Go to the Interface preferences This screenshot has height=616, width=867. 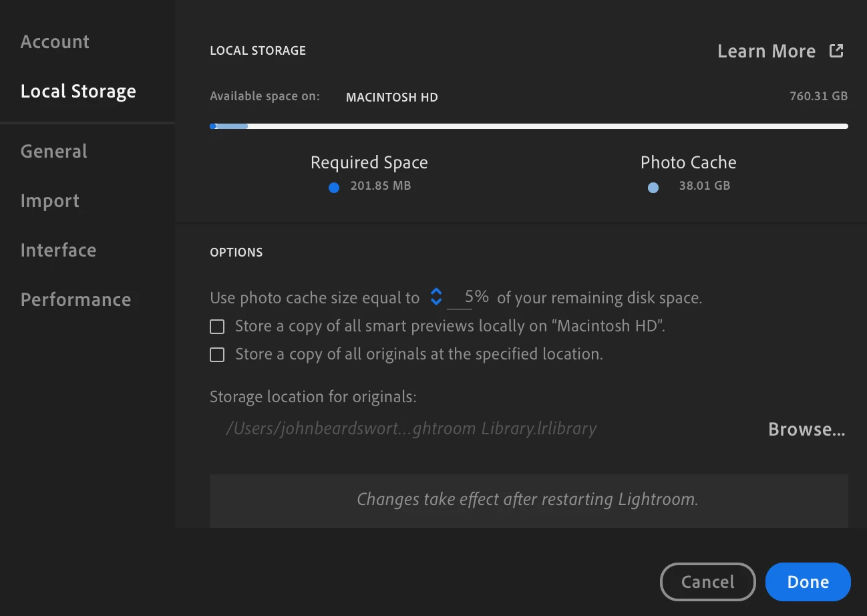58,250
